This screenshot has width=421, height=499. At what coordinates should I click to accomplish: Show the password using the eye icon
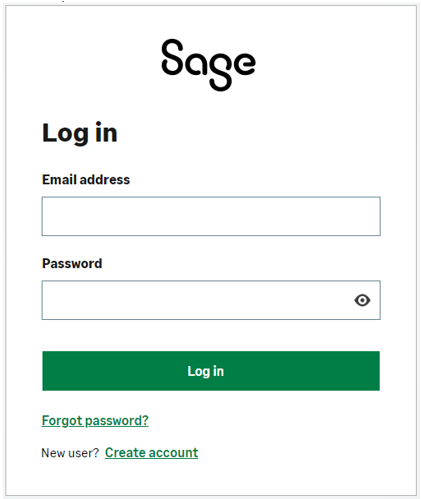click(362, 300)
